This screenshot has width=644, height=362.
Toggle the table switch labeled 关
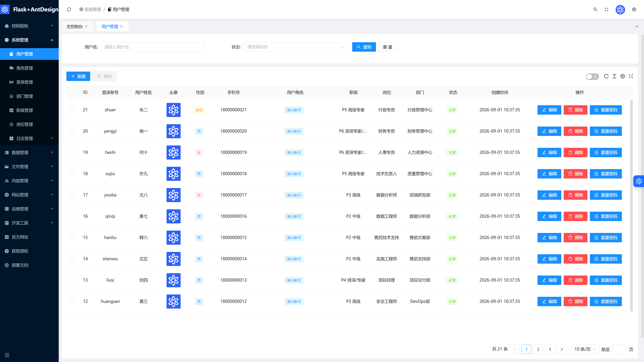(593, 76)
